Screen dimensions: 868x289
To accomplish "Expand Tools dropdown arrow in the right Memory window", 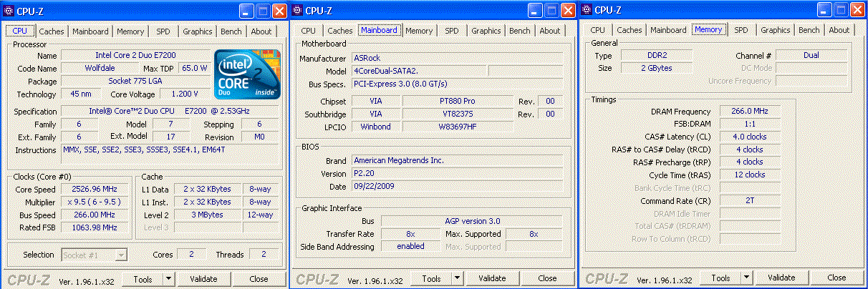I will (746, 278).
